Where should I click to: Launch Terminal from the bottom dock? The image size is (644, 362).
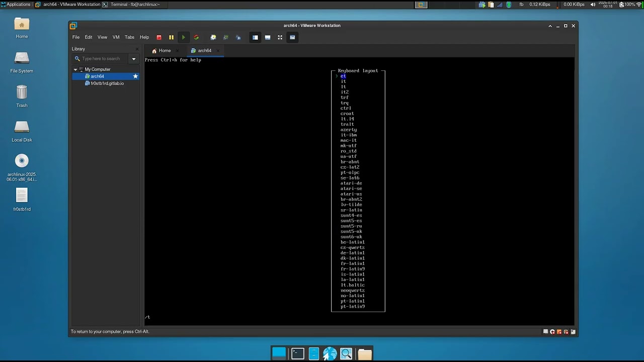(297, 353)
